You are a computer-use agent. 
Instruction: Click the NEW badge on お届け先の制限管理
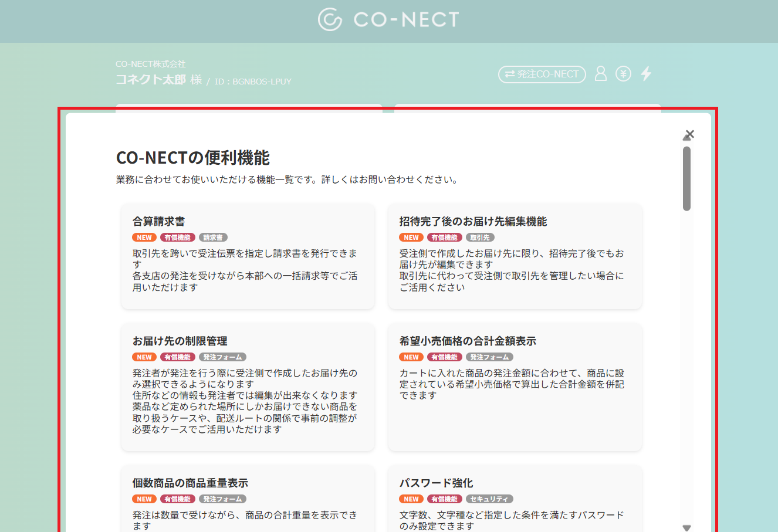tap(144, 357)
